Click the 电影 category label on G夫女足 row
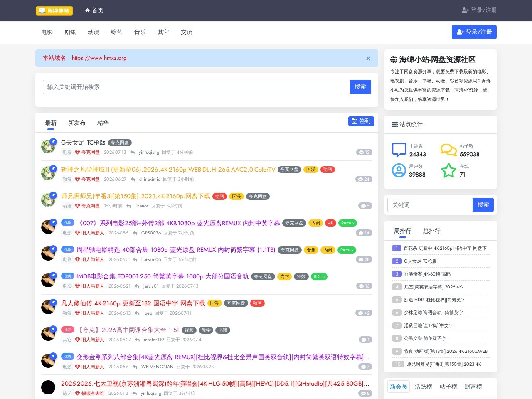Image resolution: width=532 pixels, height=399 pixels. 67,153
